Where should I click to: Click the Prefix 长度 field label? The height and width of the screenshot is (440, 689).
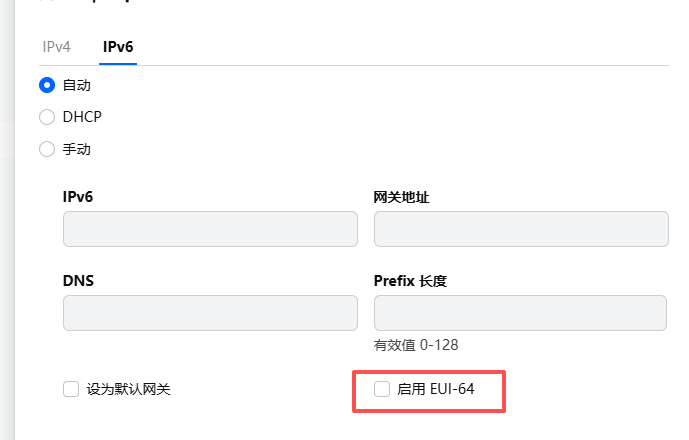pos(410,281)
